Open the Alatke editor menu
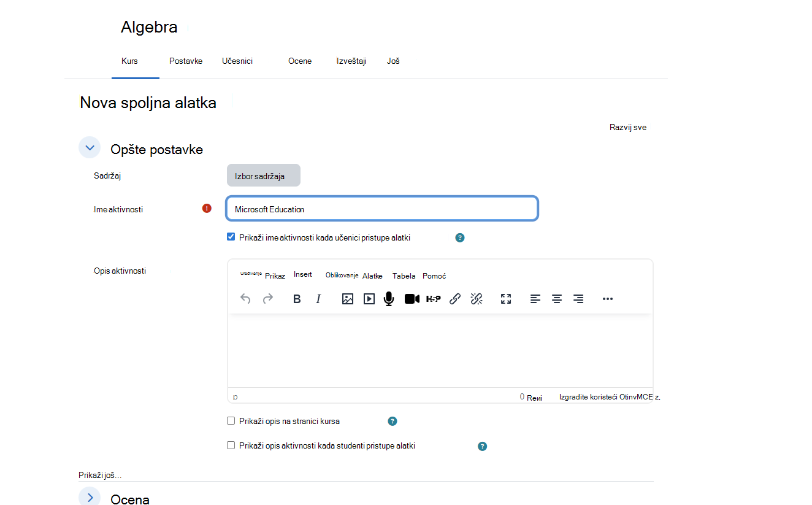Viewport: 812px width, 505px height. pyautogui.click(x=372, y=276)
